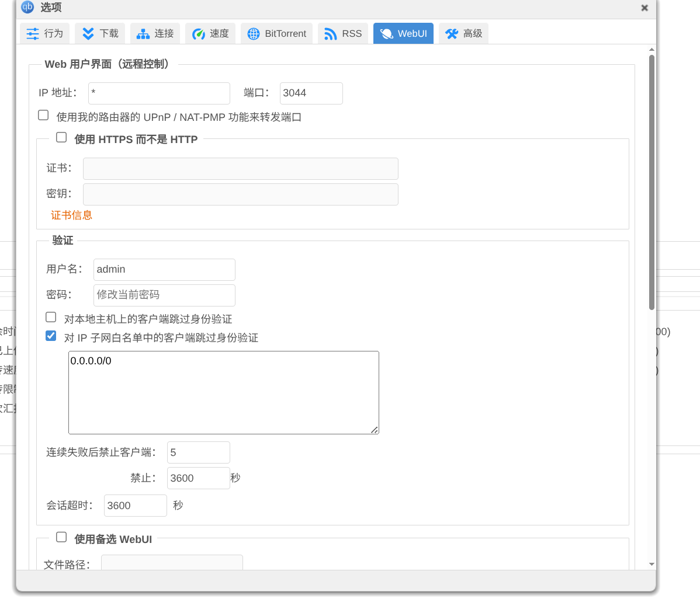
Task: Click the options dialog vertical scrollbar thumb
Action: click(x=652, y=182)
